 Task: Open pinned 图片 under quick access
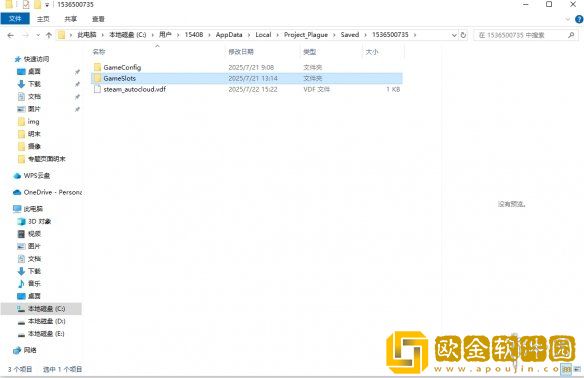34,109
